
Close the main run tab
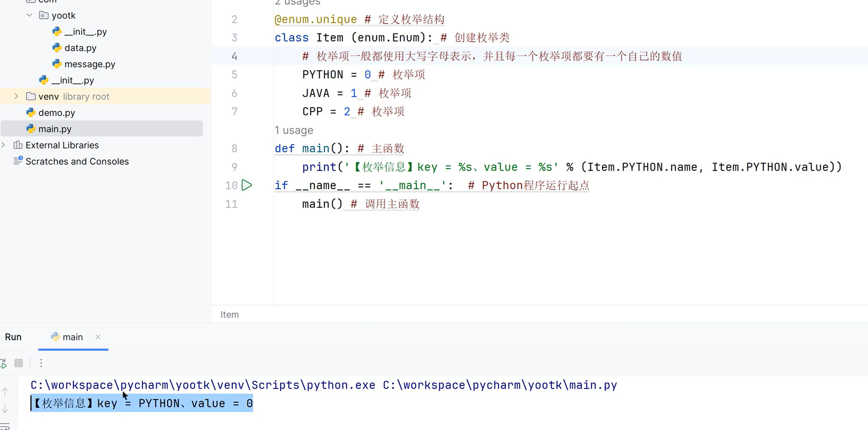pyautogui.click(x=98, y=338)
